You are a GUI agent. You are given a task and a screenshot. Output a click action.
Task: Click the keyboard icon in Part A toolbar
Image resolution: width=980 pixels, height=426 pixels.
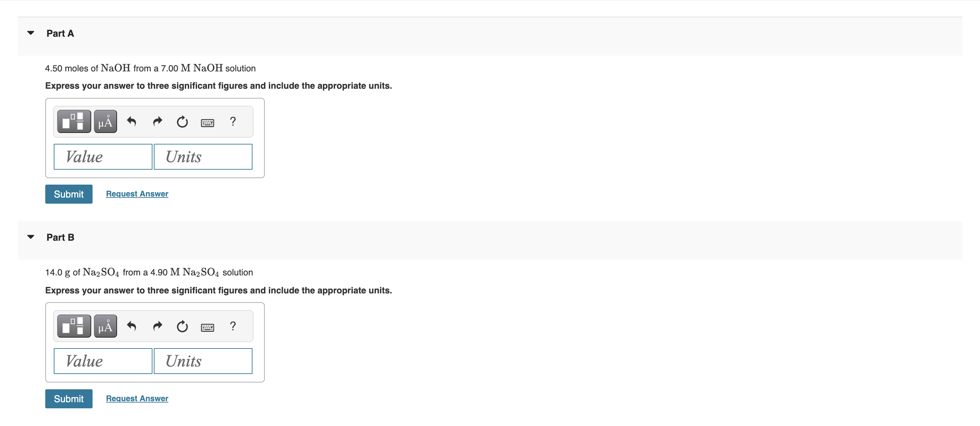click(206, 122)
